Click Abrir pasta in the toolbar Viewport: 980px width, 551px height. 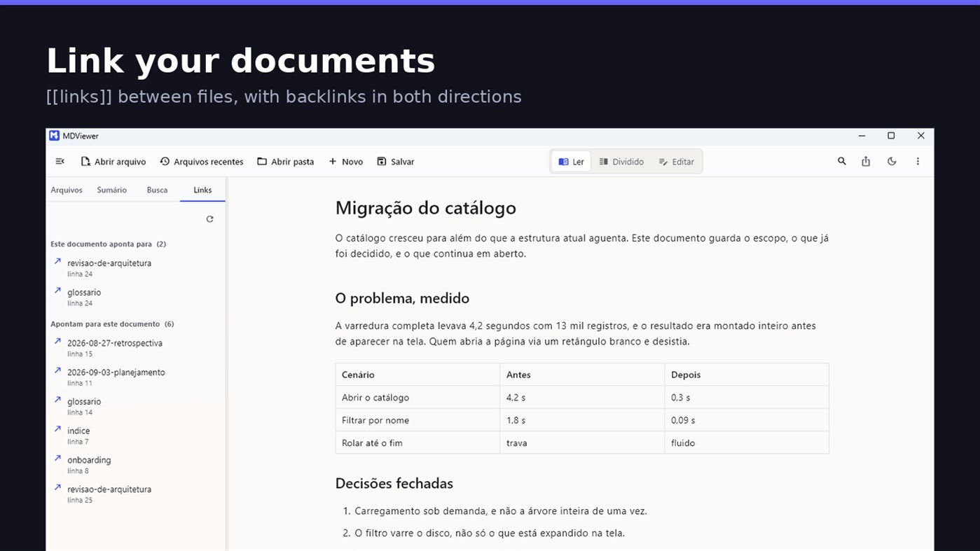(285, 162)
